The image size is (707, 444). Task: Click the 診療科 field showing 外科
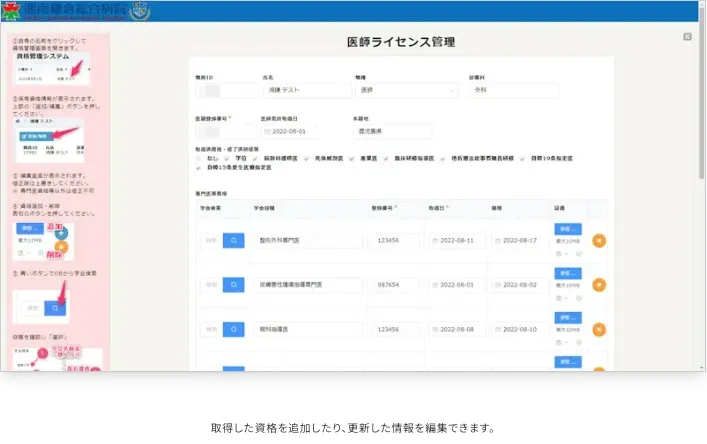coord(513,90)
